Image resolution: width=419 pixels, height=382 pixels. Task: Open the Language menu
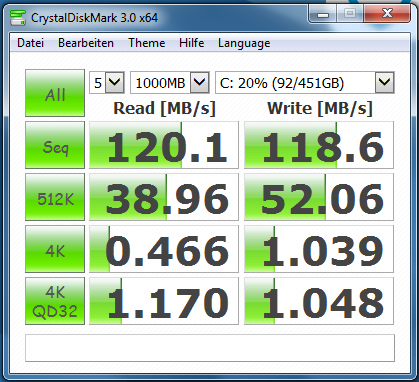tap(244, 43)
